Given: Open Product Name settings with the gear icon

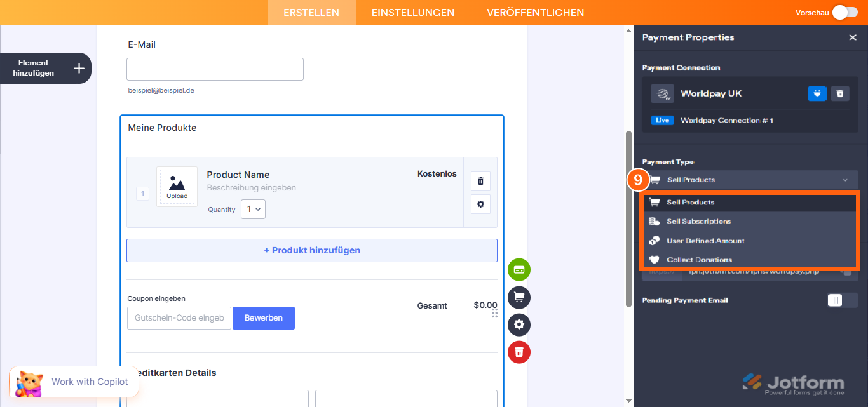Looking at the screenshot, I should [x=480, y=204].
